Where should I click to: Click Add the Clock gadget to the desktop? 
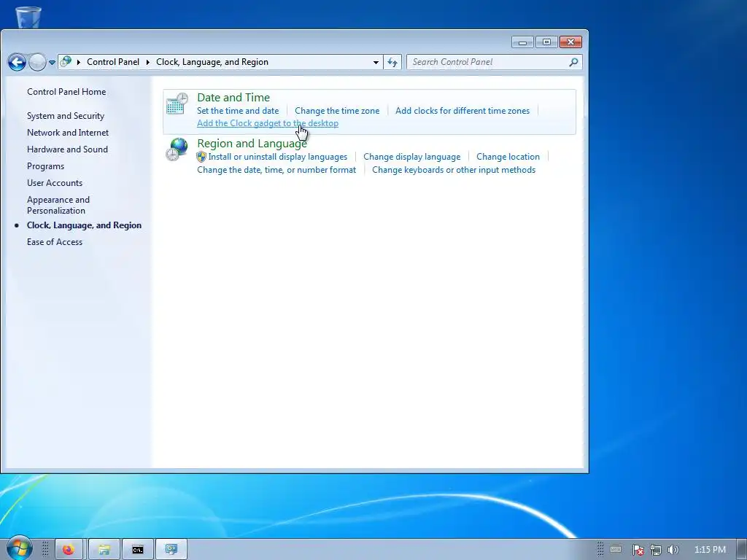(267, 123)
